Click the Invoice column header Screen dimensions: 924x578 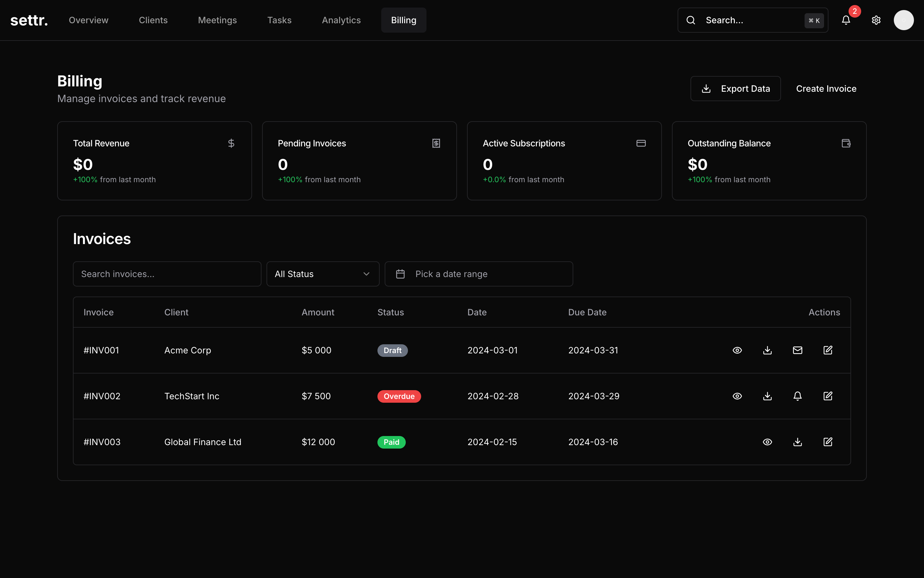pyautogui.click(x=98, y=312)
